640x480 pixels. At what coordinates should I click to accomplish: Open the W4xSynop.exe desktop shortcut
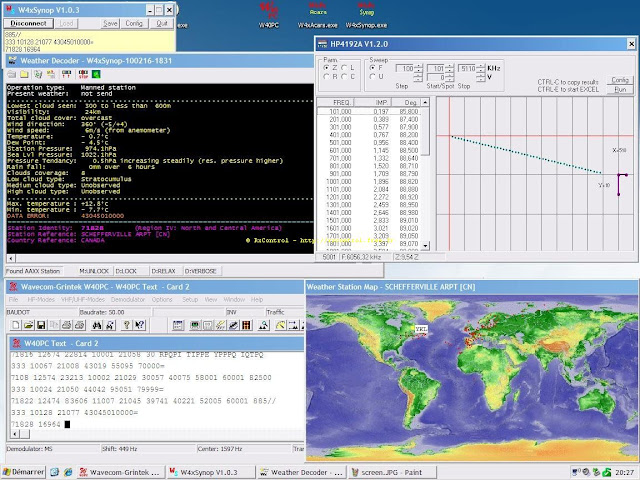point(367,15)
